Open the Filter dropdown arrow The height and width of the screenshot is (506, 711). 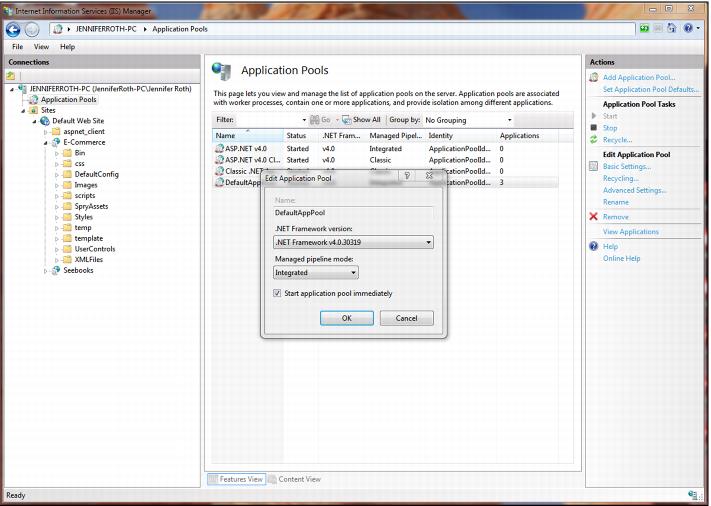[x=304, y=120]
